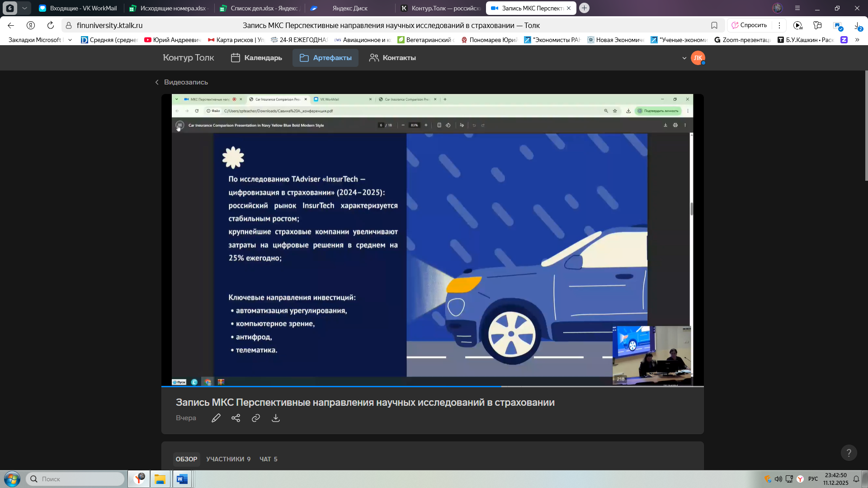Expand the account dropdown chevron next to the avatar
Image resolution: width=868 pixels, height=488 pixels.
[684, 58]
